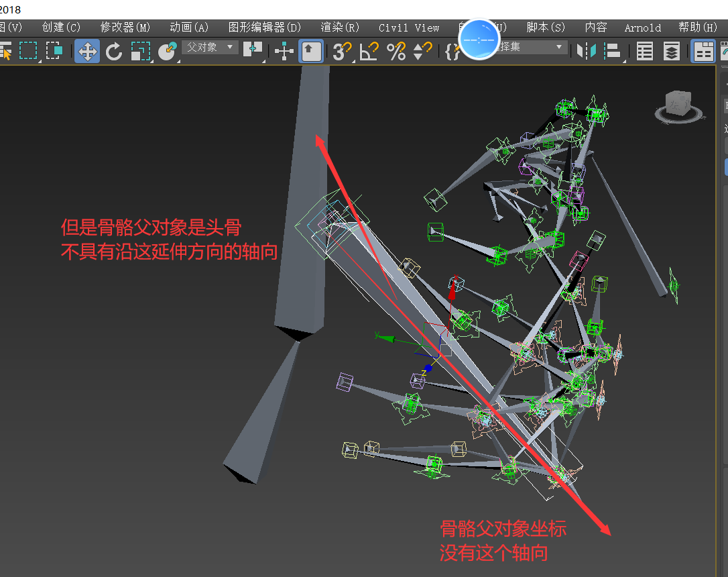Open the 渲染(R) menu

(x=339, y=28)
